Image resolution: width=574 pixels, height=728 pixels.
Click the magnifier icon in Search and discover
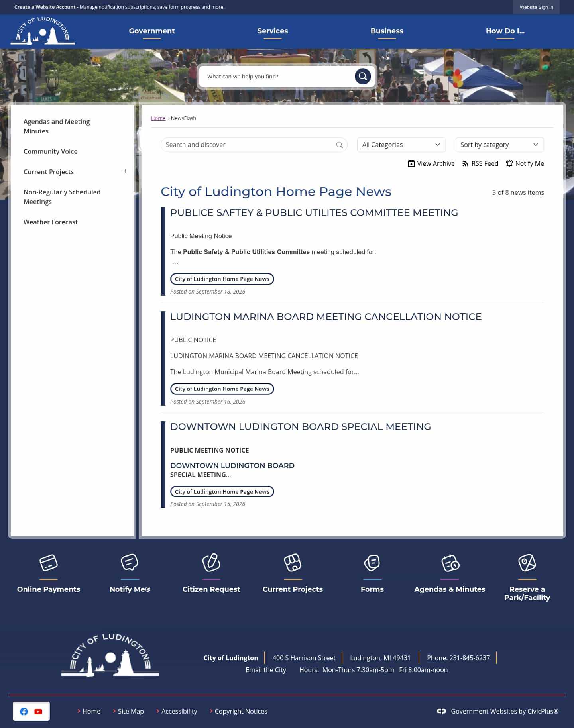(339, 145)
